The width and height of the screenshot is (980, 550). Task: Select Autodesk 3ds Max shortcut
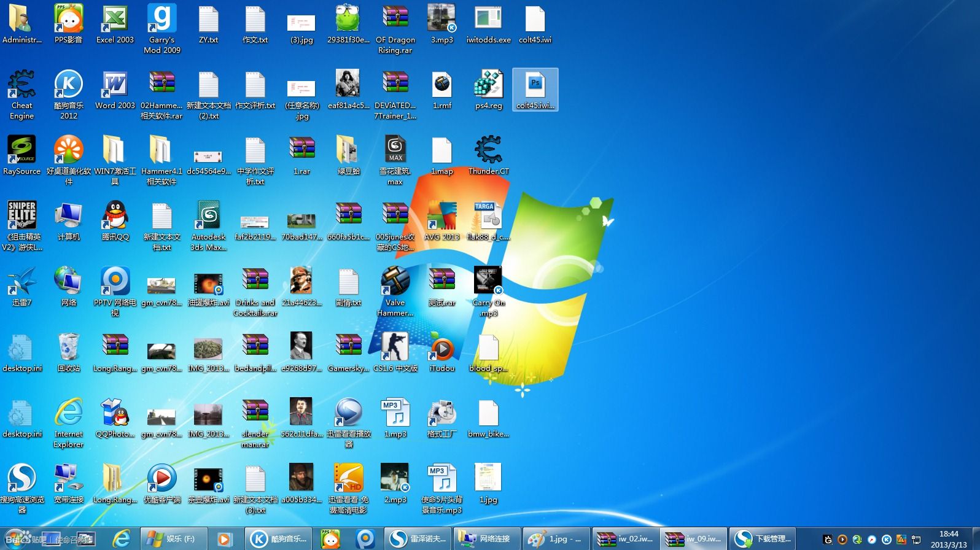tap(209, 226)
